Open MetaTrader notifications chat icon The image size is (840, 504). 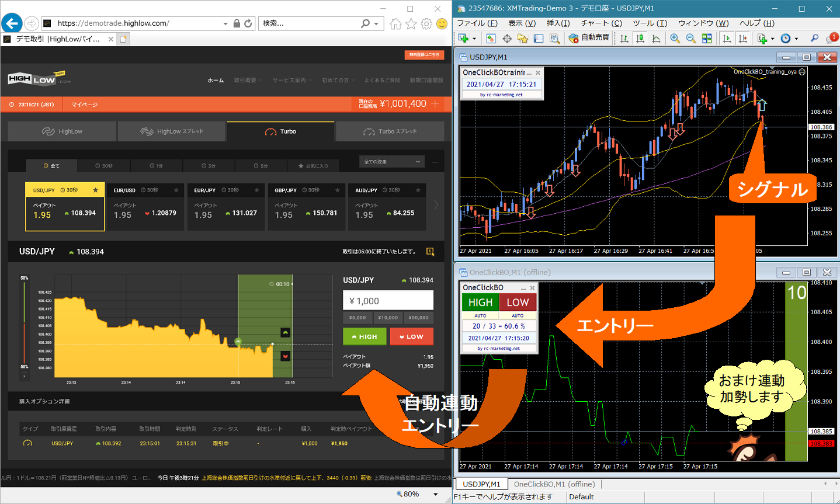click(832, 38)
